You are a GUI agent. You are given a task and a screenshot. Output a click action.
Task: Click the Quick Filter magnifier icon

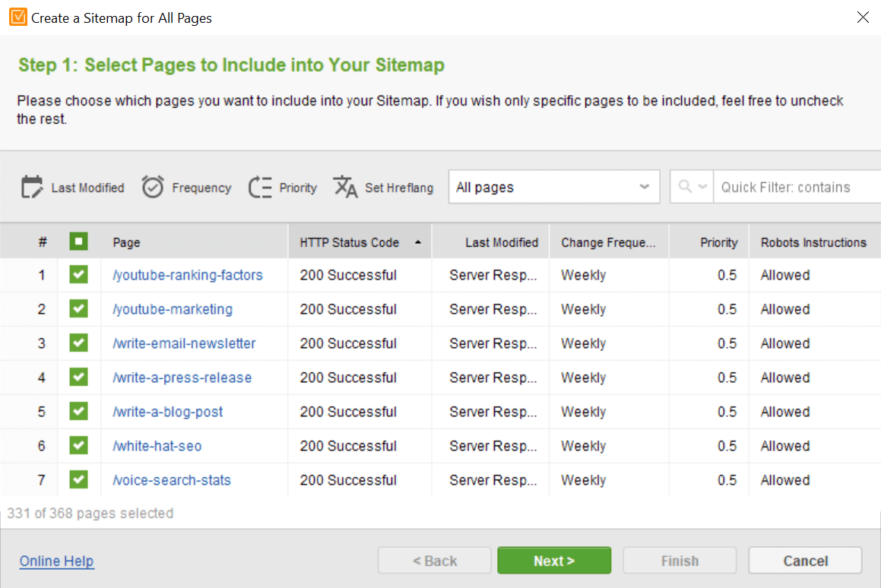coord(684,186)
